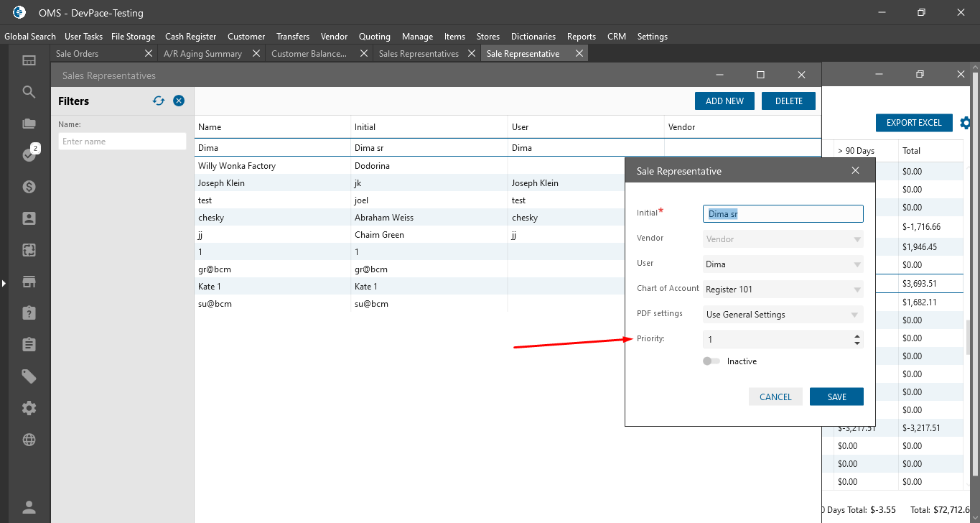Screen dimensions: 980x523
Task: Open the dollar sign sidebar icon
Action: [x=29, y=187]
